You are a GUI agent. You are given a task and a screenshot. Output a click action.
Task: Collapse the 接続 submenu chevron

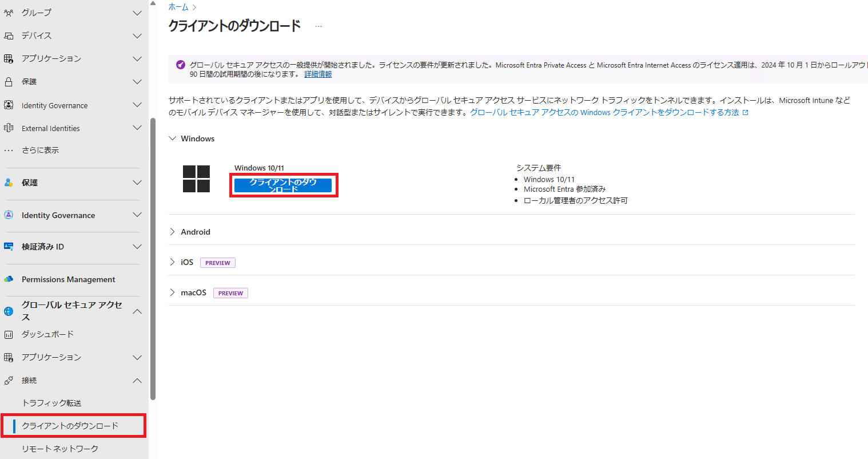(137, 380)
